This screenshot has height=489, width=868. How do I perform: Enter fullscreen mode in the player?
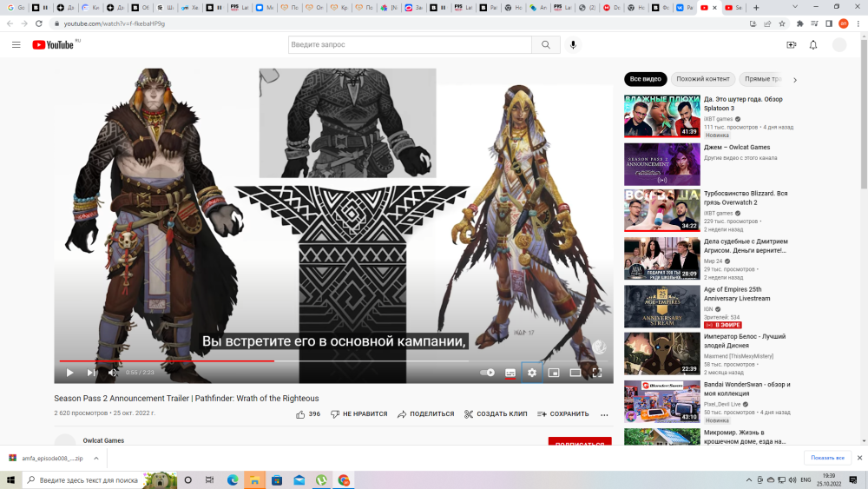coord(597,373)
